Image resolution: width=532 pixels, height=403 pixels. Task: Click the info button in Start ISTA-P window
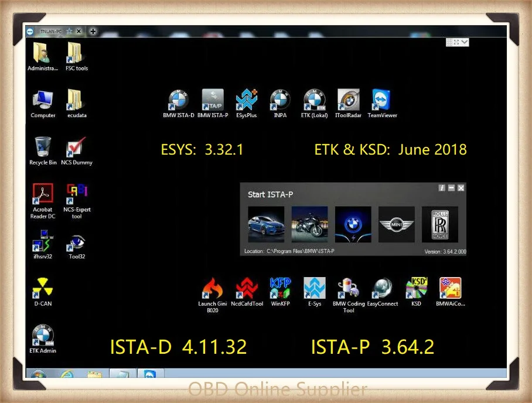[x=441, y=188]
